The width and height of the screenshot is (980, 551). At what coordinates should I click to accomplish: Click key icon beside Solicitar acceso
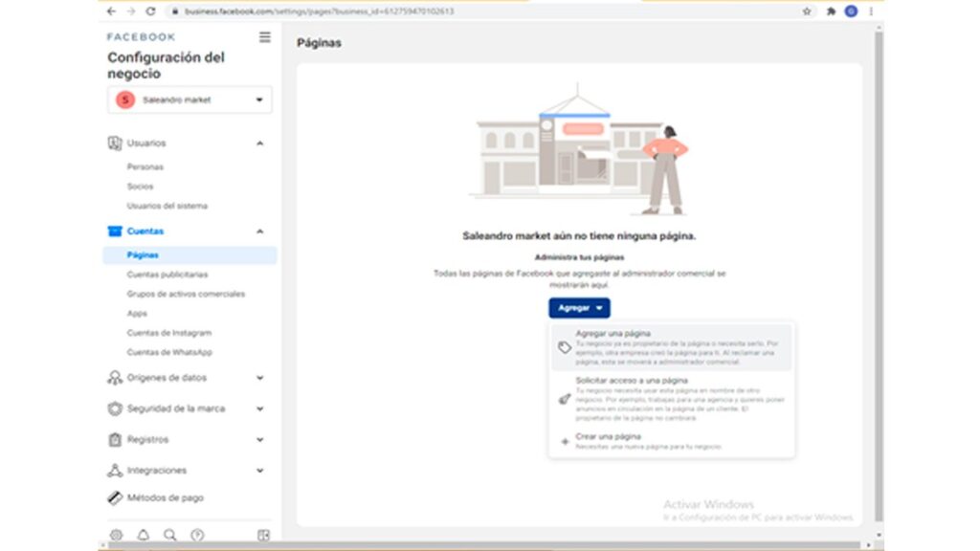(565, 399)
